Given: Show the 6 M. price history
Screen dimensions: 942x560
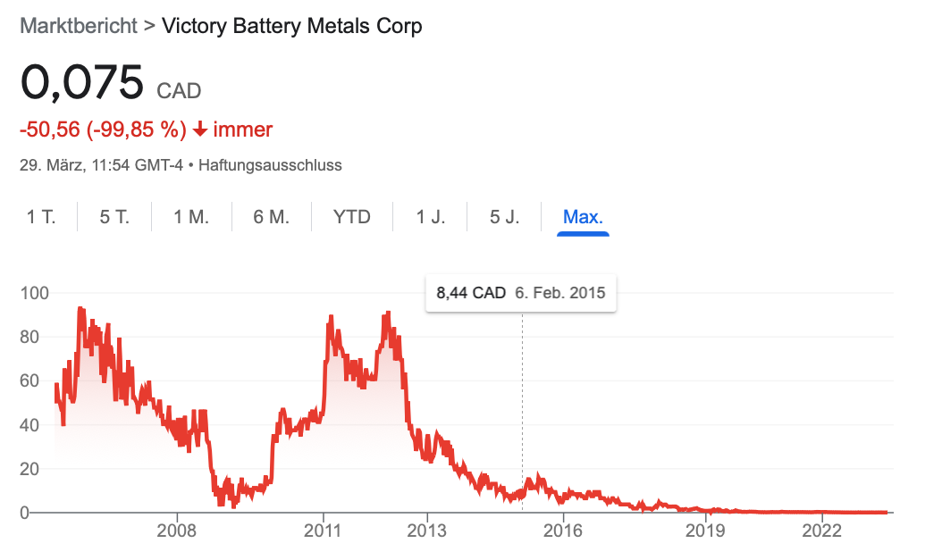Looking at the screenshot, I should pyautogui.click(x=272, y=217).
